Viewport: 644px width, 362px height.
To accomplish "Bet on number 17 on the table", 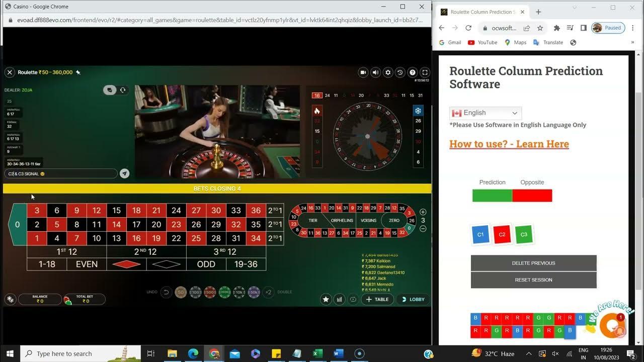I will tap(136, 224).
